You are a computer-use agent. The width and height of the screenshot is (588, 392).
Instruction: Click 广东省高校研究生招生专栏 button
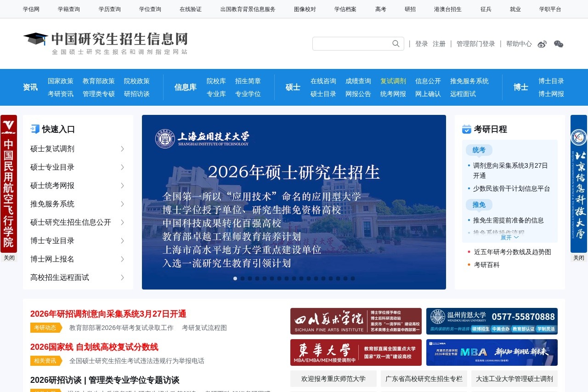[424, 379]
